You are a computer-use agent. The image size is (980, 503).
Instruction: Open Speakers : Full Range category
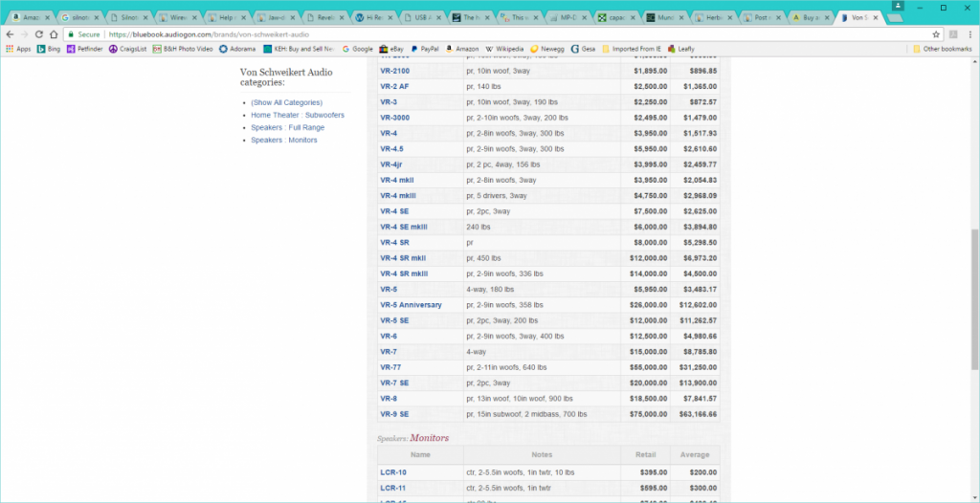pos(287,127)
